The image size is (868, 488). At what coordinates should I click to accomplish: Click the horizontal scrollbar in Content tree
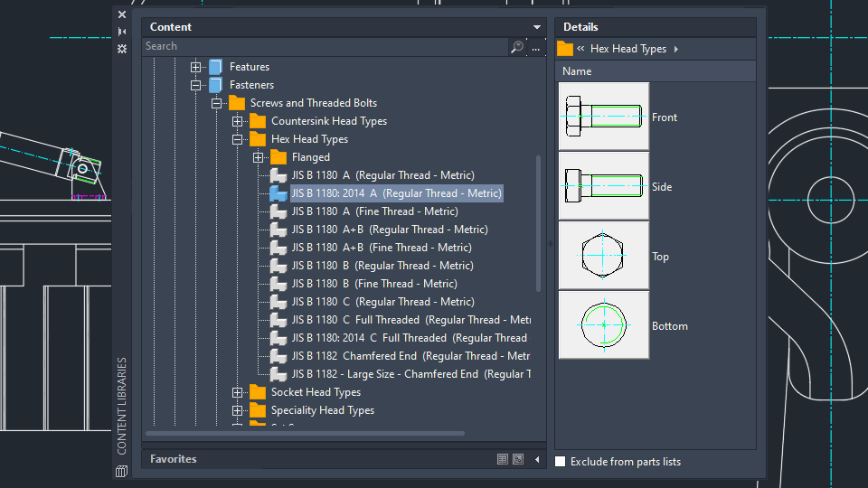tap(305, 433)
